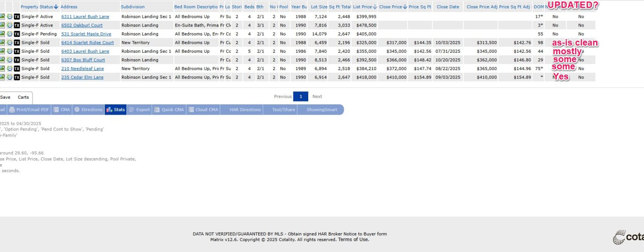The height and width of the screenshot is (252, 644).
Task: Sort by the List Price column header
Action: click(364, 7)
